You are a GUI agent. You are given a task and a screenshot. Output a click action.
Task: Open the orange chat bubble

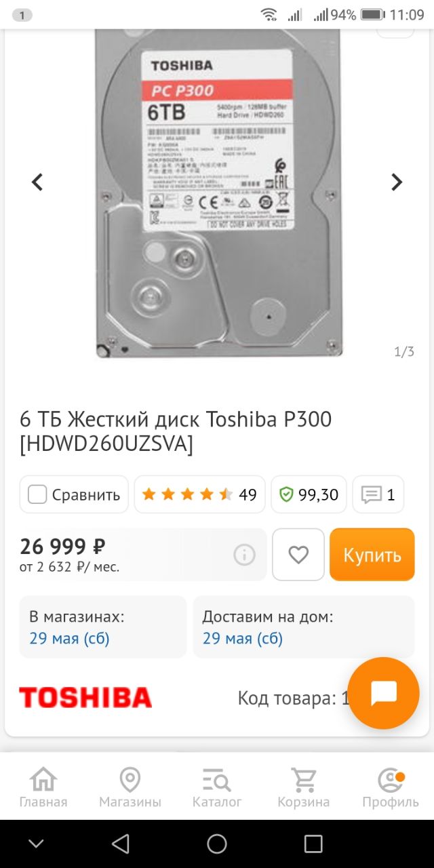(x=384, y=693)
